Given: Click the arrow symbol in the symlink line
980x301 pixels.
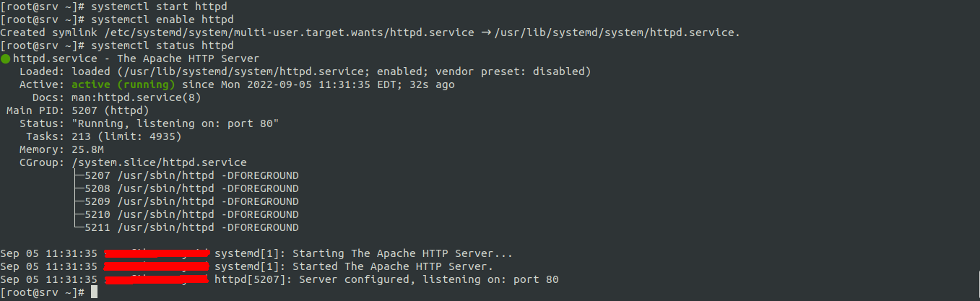Looking at the screenshot, I should (486, 32).
